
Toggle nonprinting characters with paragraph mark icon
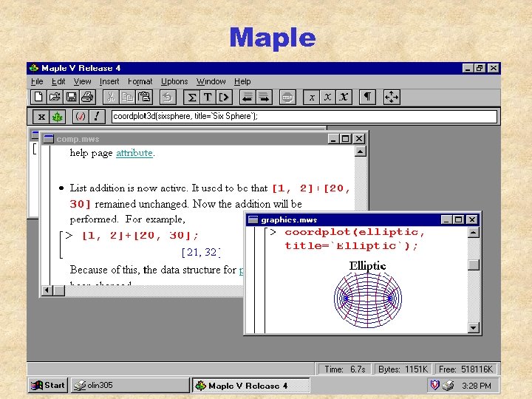point(367,97)
